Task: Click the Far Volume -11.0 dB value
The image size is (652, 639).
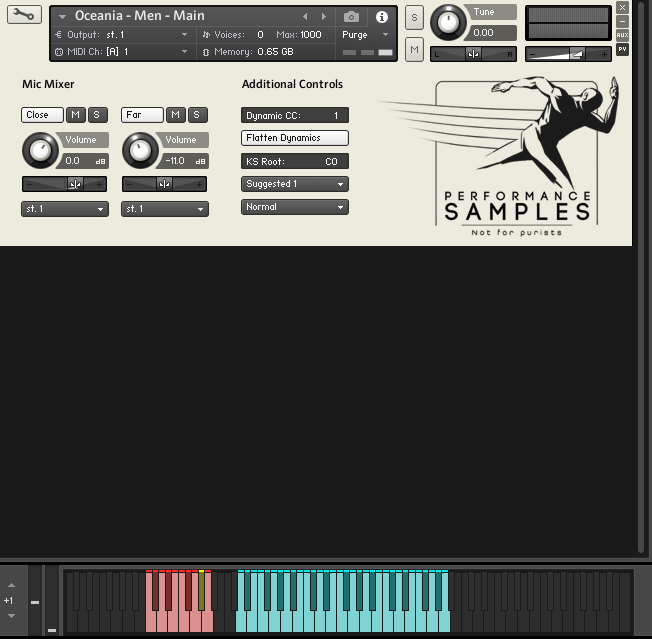Action: pyautogui.click(x=185, y=161)
